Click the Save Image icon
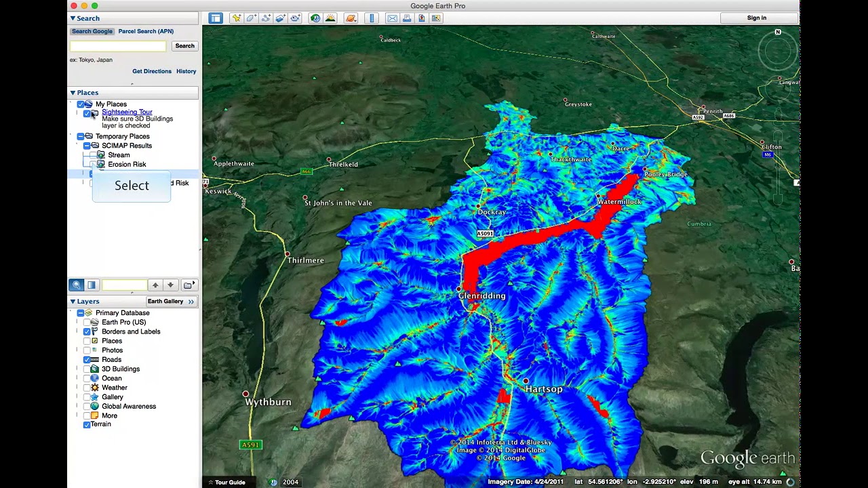 click(x=422, y=18)
